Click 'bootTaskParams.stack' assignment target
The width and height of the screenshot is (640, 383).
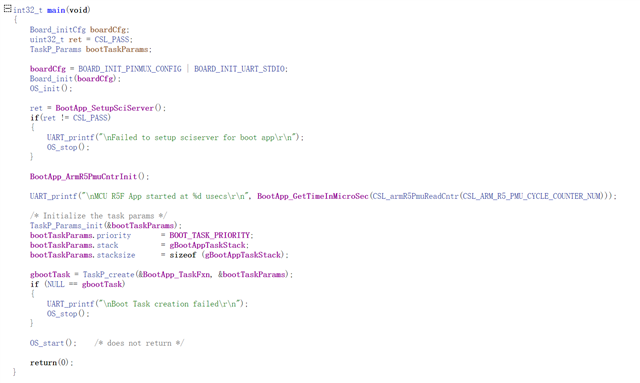(74, 245)
